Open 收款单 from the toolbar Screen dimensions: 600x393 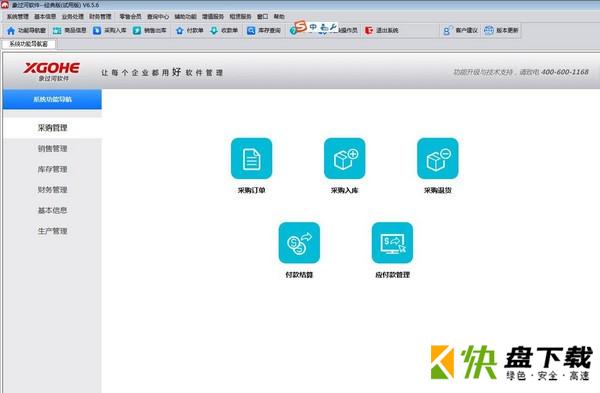(x=224, y=31)
